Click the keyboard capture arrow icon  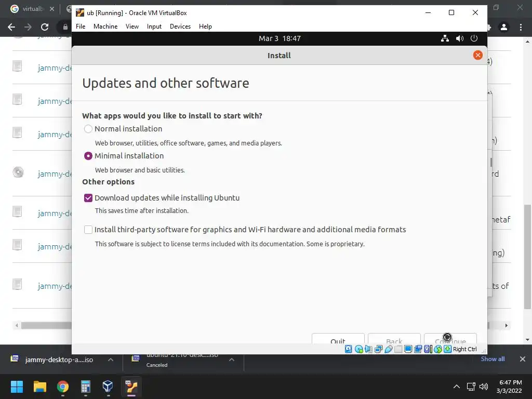click(447, 349)
